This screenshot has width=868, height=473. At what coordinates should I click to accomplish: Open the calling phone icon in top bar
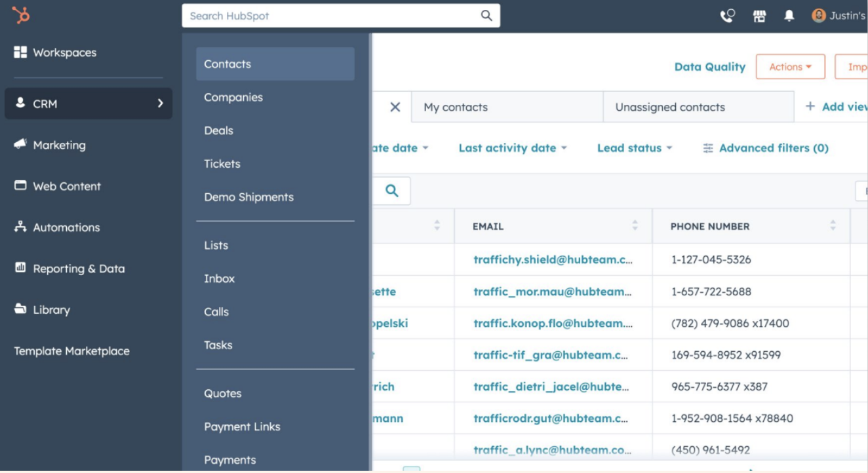pos(728,15)
